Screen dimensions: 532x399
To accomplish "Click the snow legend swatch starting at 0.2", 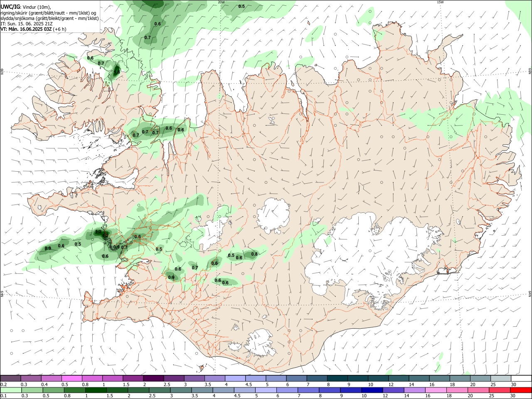I will pos(11,379).
